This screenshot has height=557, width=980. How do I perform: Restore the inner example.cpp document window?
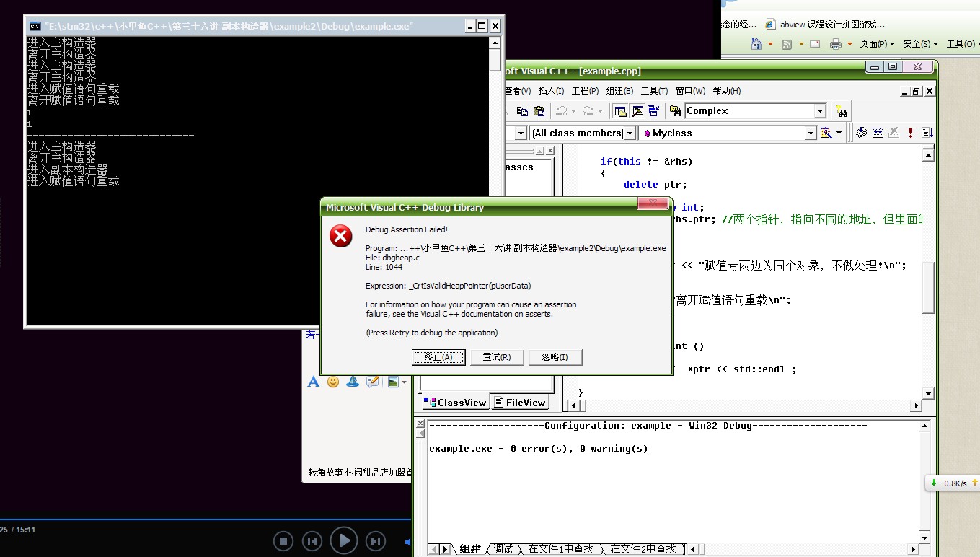(916, 91)
